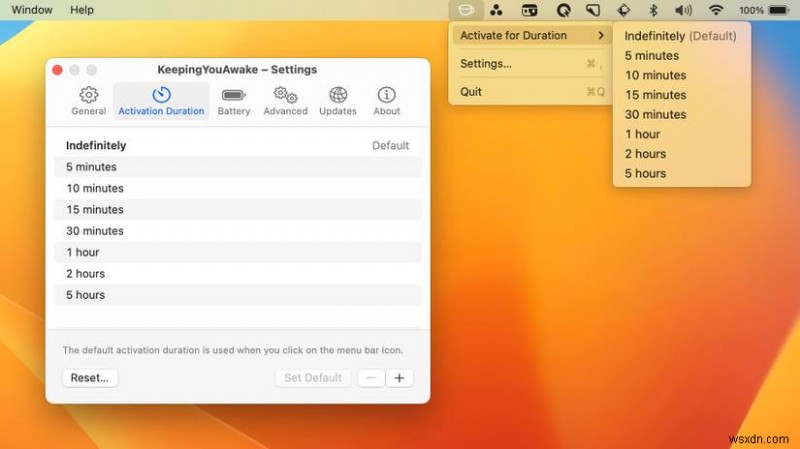Select 5 hours in the submenu

[x=681, y=173]
